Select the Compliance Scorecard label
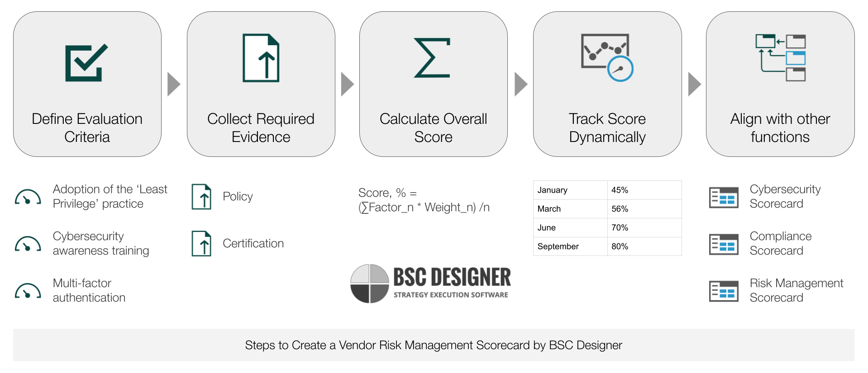 (780, 243)
